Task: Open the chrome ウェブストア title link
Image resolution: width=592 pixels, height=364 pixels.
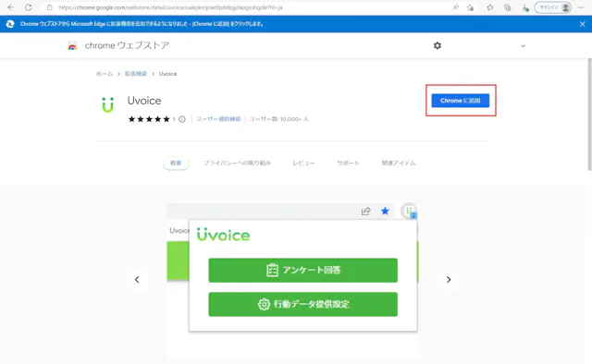Action: (x=127, y=45)
